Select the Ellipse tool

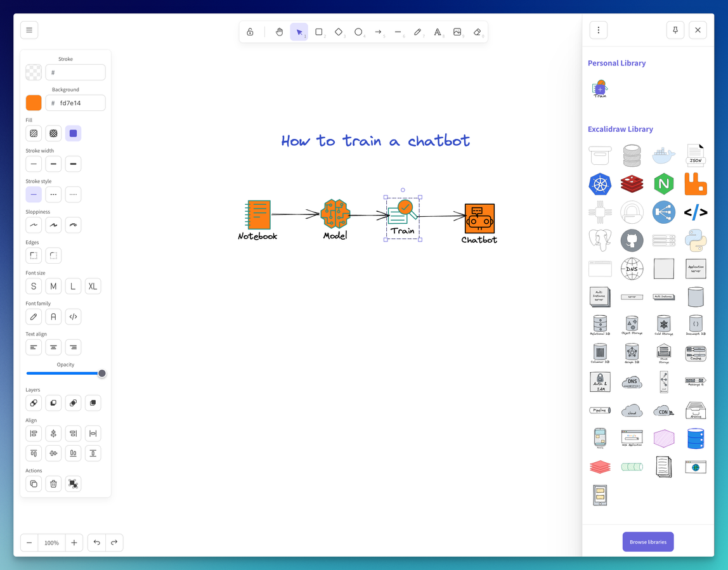(x=358, y=32)
